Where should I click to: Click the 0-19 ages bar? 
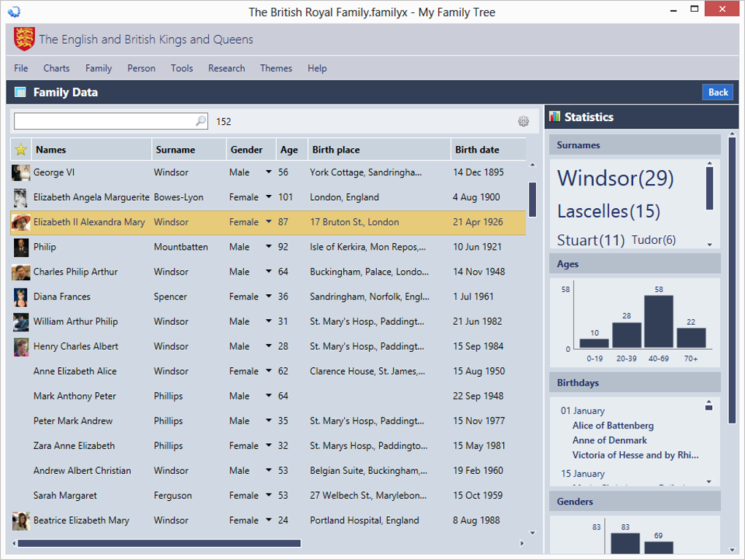pos(595,343)
